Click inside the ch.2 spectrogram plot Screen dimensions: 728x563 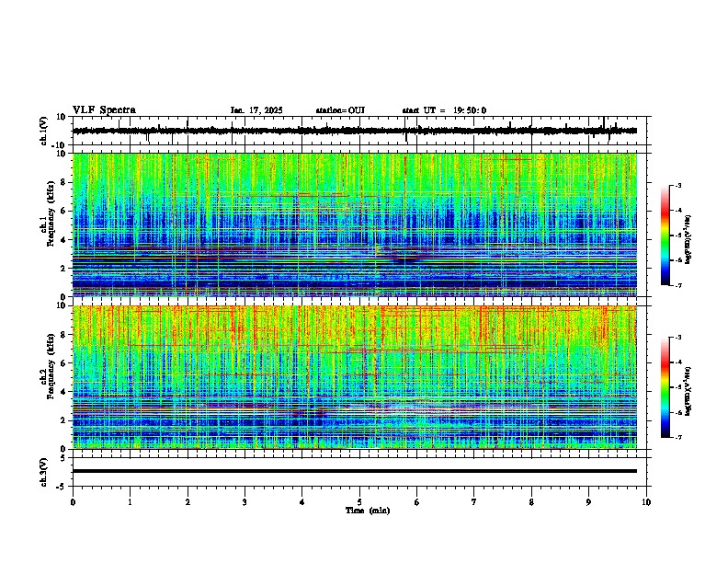coord(355,377)
